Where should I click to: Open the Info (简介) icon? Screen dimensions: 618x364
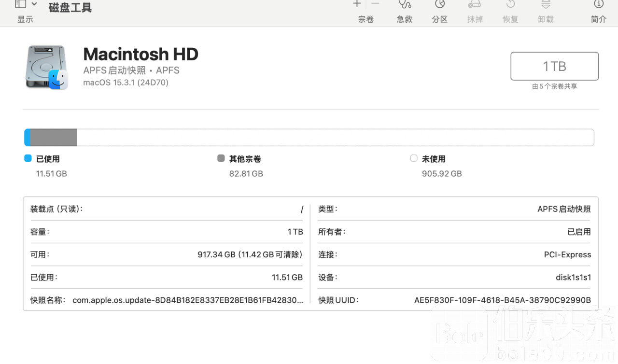coord(599,5)
